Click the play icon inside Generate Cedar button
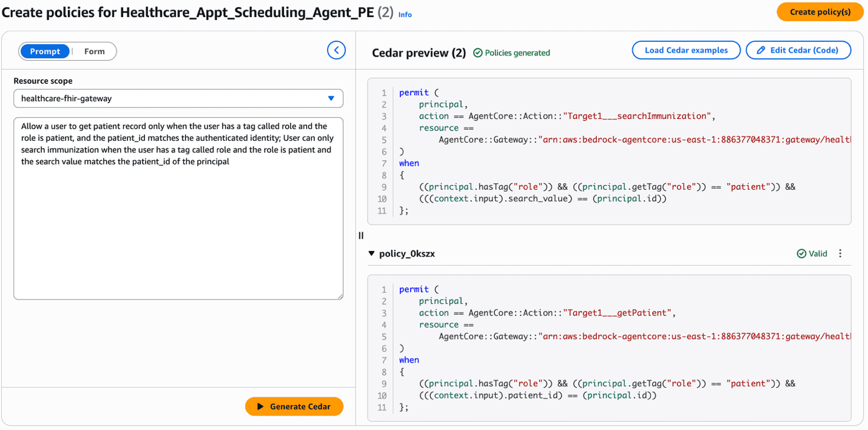This screenshot has height=430, width=868. click(x=260, y=406)
